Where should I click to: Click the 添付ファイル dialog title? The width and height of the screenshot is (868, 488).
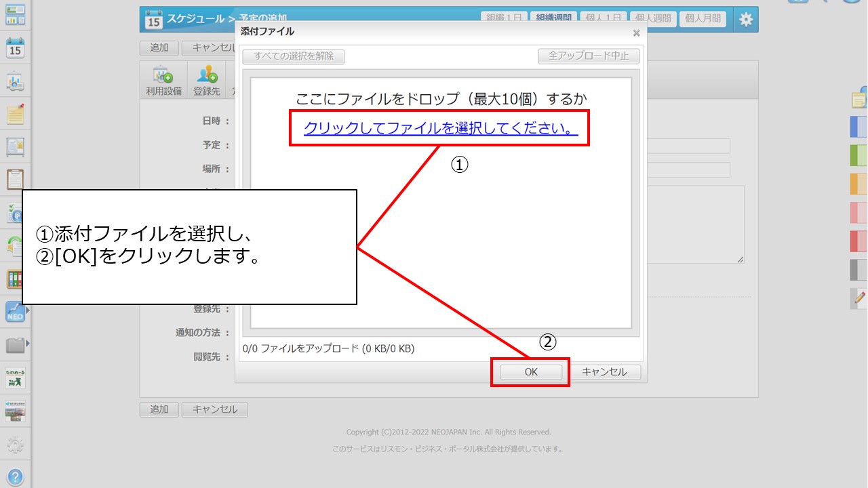(x=267, y=32)
